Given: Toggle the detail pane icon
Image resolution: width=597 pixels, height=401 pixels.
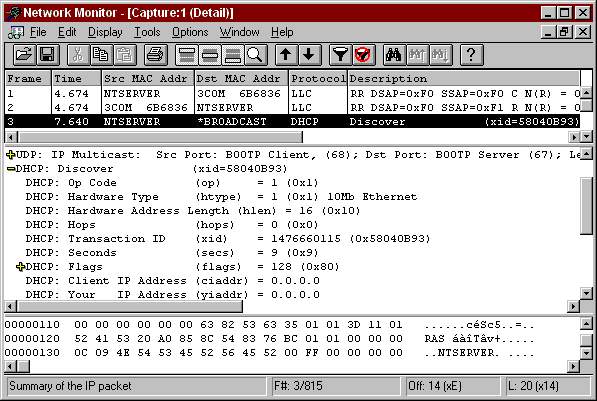Looking at the screenshot, I should pyautogui.click(x=210, y=55).
